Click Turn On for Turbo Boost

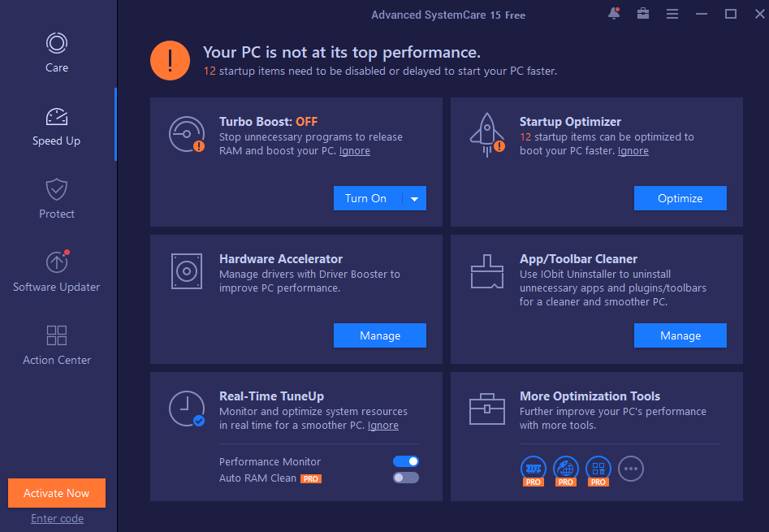(367, 197)
